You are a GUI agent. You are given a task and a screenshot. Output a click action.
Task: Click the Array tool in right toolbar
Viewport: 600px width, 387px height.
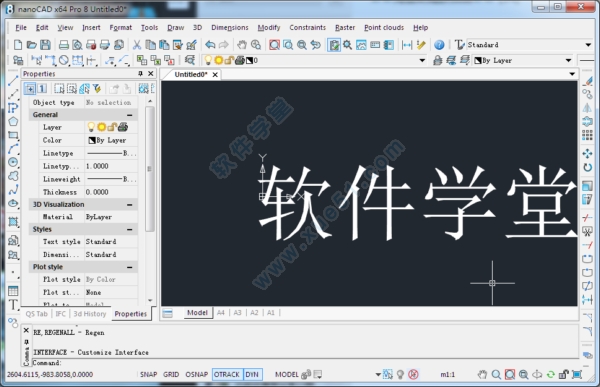[587, 135]
